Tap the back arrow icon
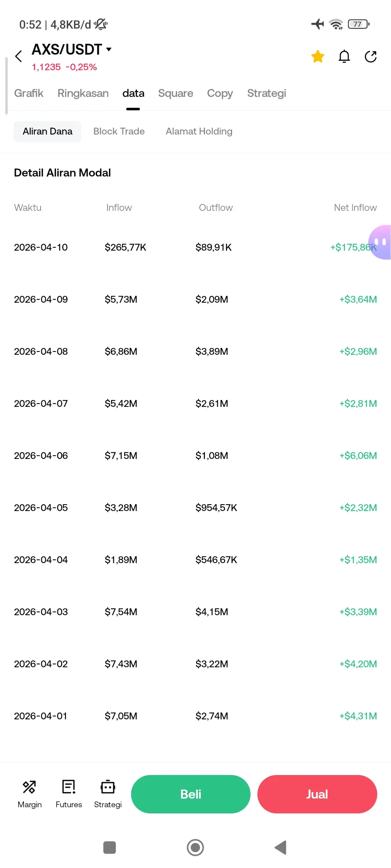The width and height of the screenshot is (391, 868). 19,56
